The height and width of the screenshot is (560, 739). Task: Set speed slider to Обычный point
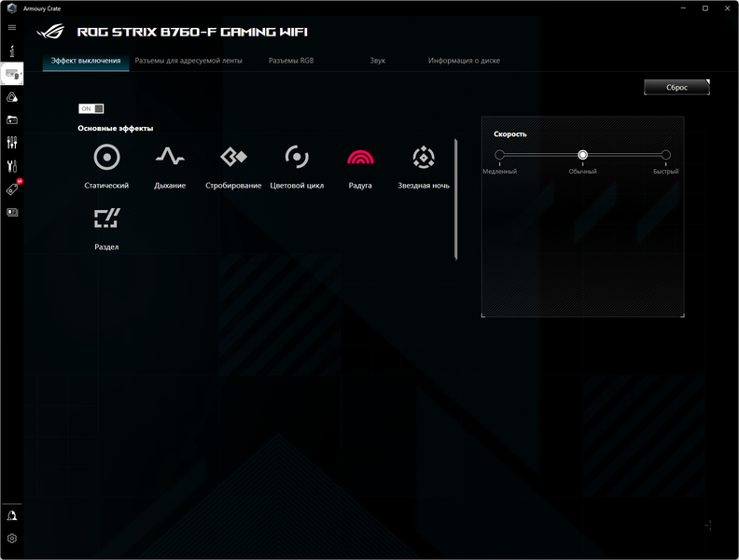582,155
